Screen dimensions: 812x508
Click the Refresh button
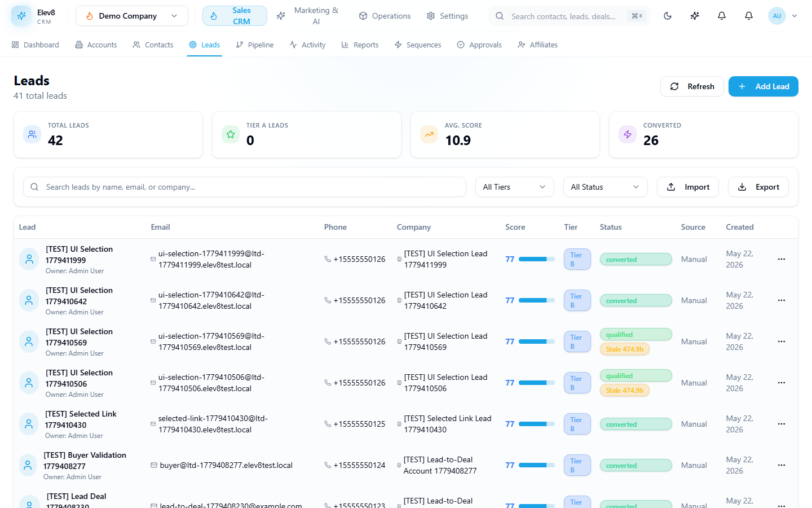click(x=692, y=86)
